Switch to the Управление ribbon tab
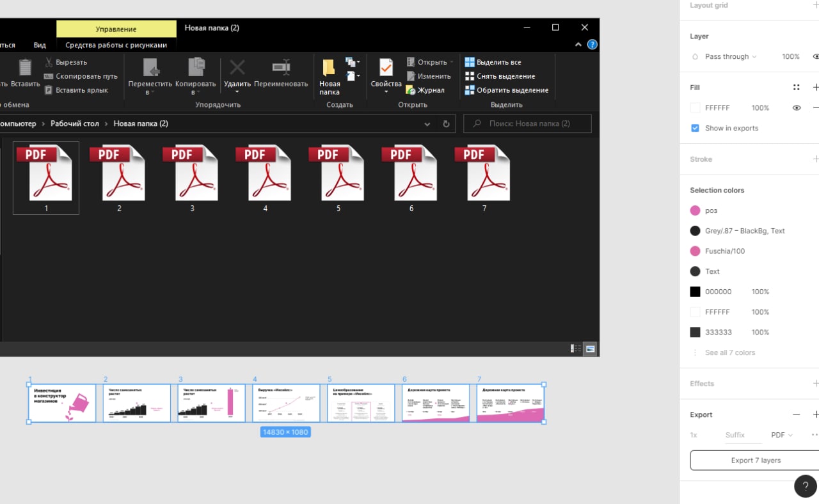This screenshot has height=504, width=819. [116, 29]
